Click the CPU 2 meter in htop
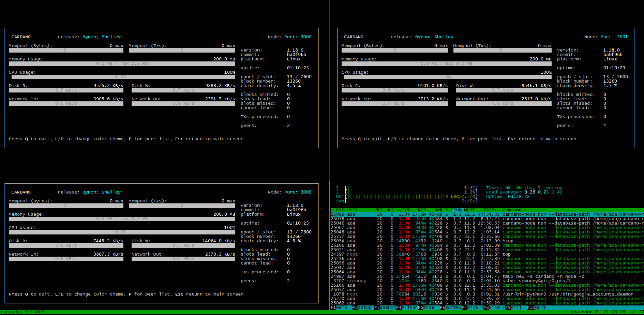 [407, 192]
